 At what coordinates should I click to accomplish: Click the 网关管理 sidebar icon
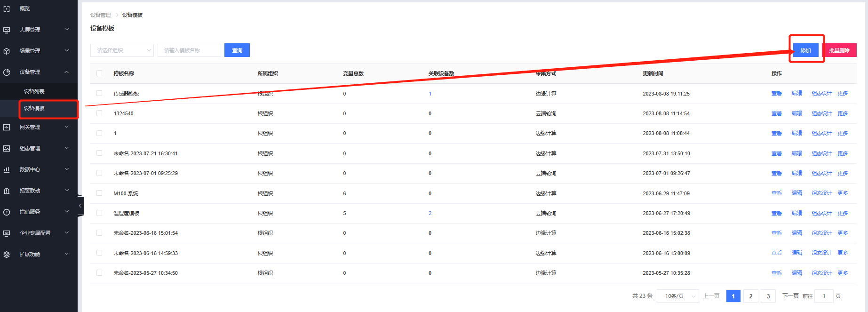point(7,127)
